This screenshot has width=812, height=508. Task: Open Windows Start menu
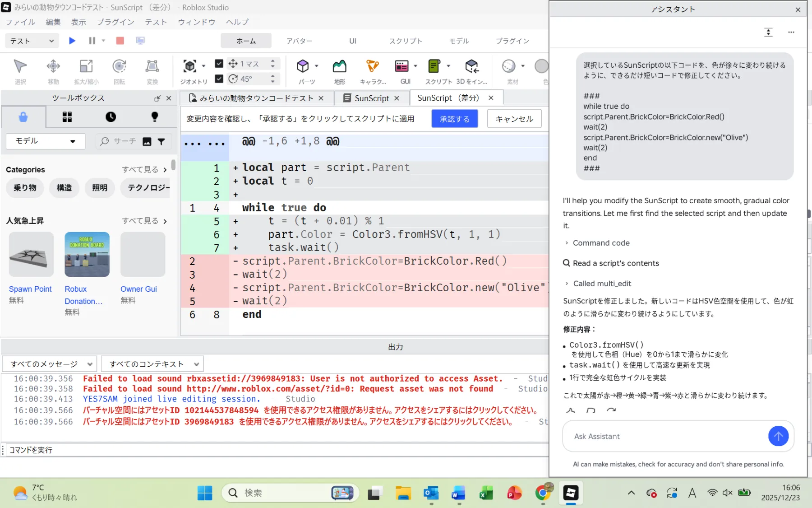coord(205,493)
